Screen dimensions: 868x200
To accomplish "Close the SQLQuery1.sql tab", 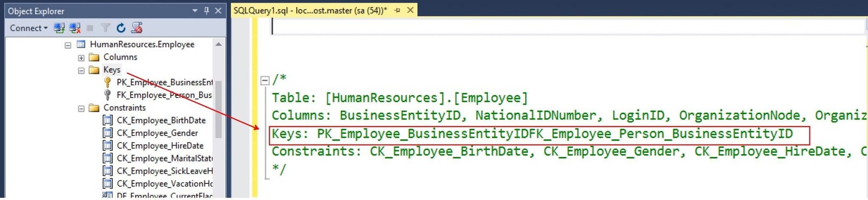I will 410,10.
